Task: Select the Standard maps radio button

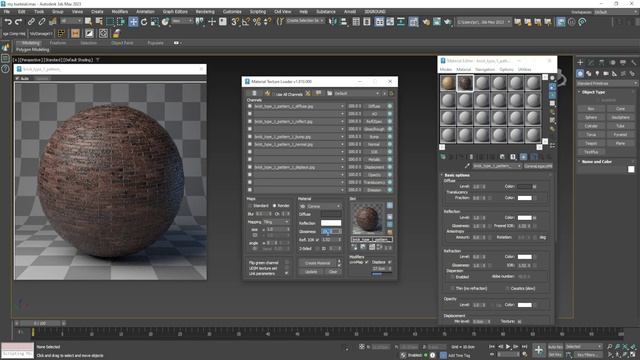Action: coord(250,206)
